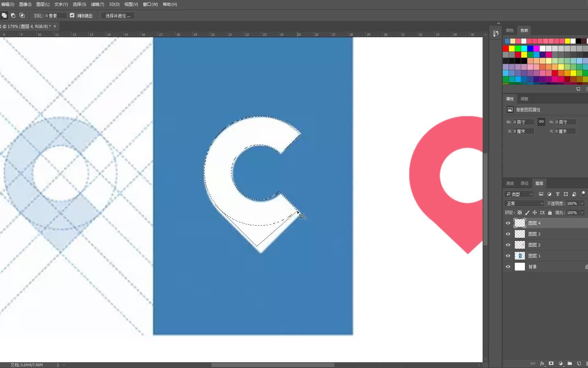Screen dimensions: 588x368
Task: Create new swatch from the swatches panel
Action: pos(578,89)
